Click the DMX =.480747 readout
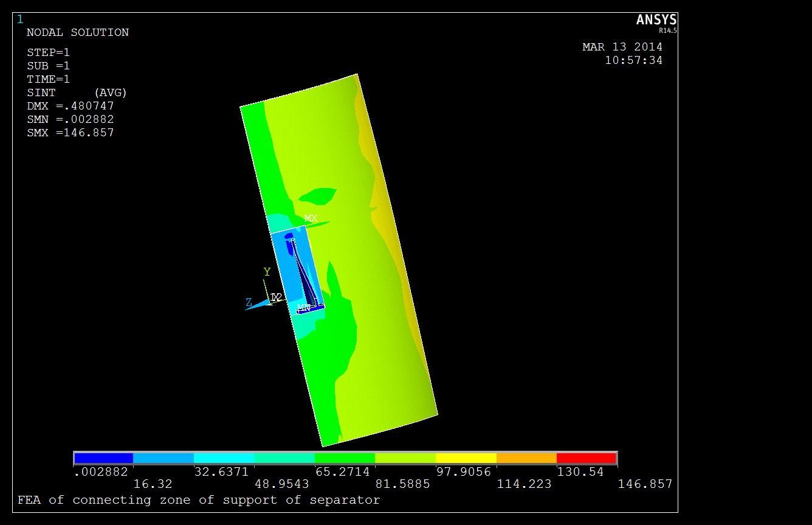The width and height of the screenshot is (812, 525). pos(71,106)
